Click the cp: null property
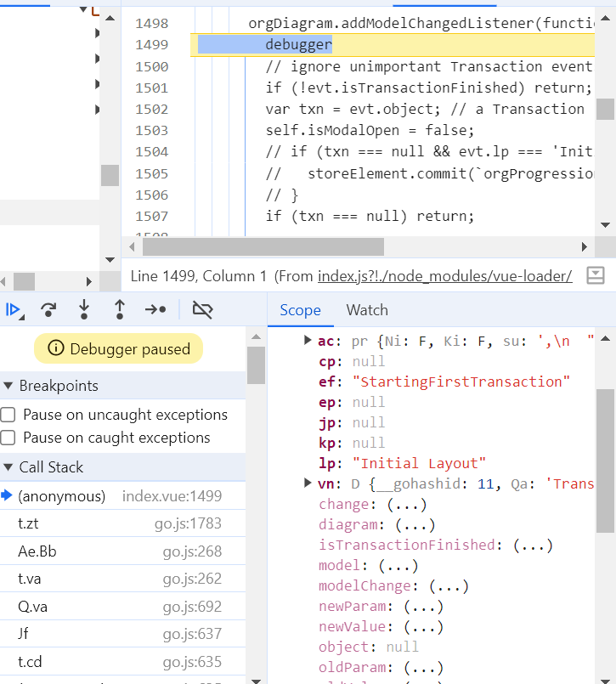 coord(352,362)
